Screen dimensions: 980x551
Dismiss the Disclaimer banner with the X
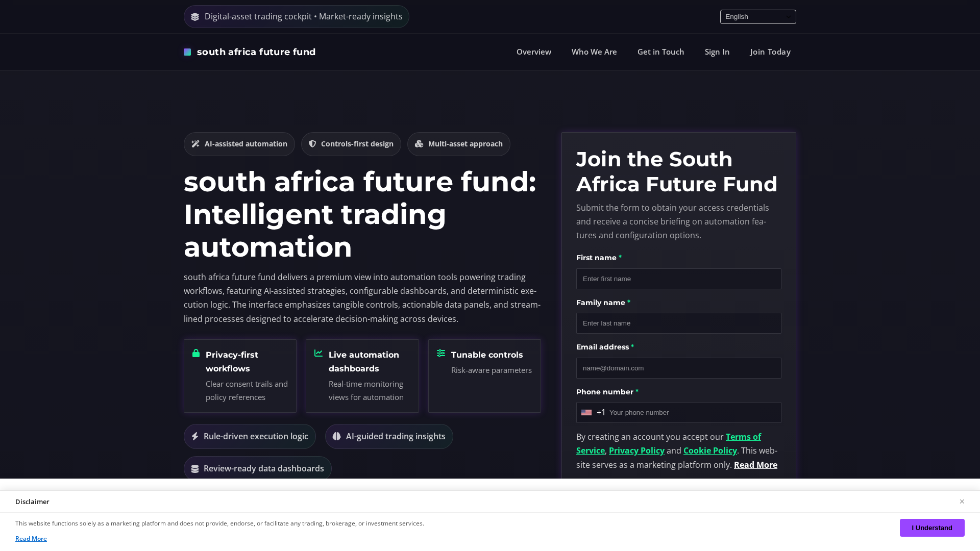click(x=962, y=502)
